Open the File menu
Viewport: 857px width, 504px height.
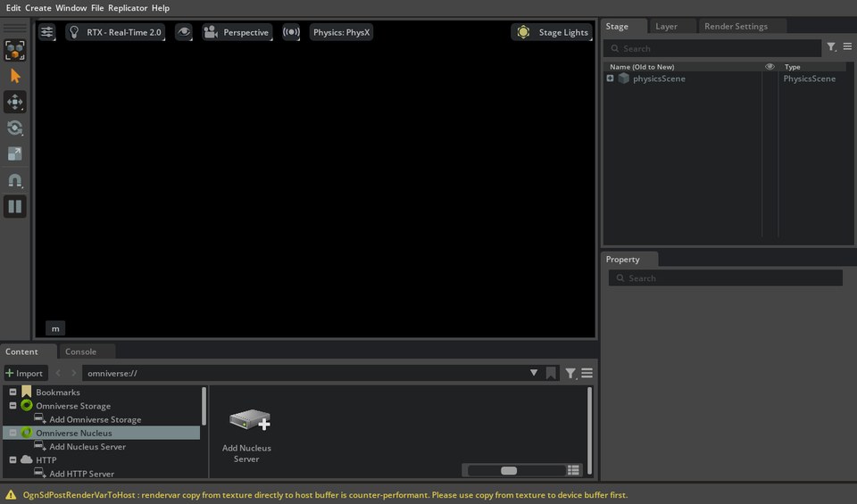click(x=97, y=8)
